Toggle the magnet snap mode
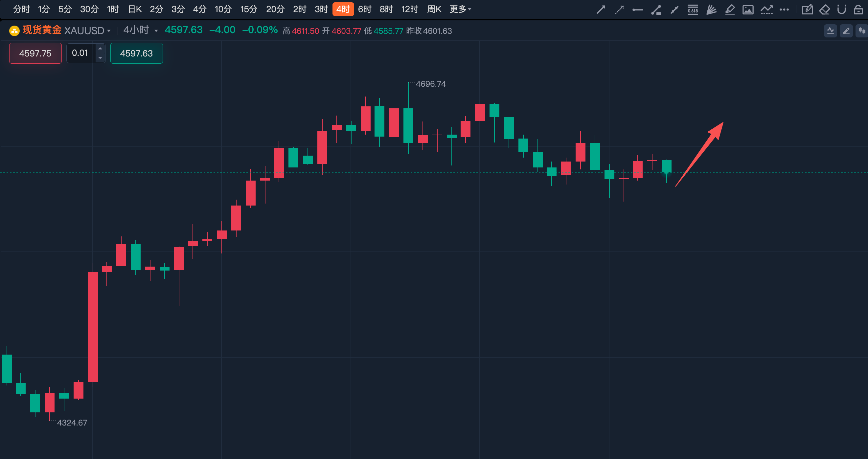Screen dimensions: 868x459 pyautogui.click(x=841, y=10)
